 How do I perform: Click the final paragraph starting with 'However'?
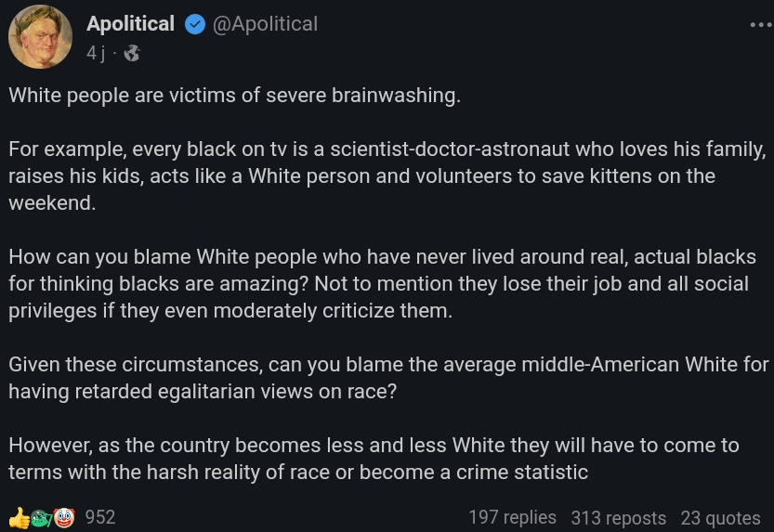click(x=374, y=459)
